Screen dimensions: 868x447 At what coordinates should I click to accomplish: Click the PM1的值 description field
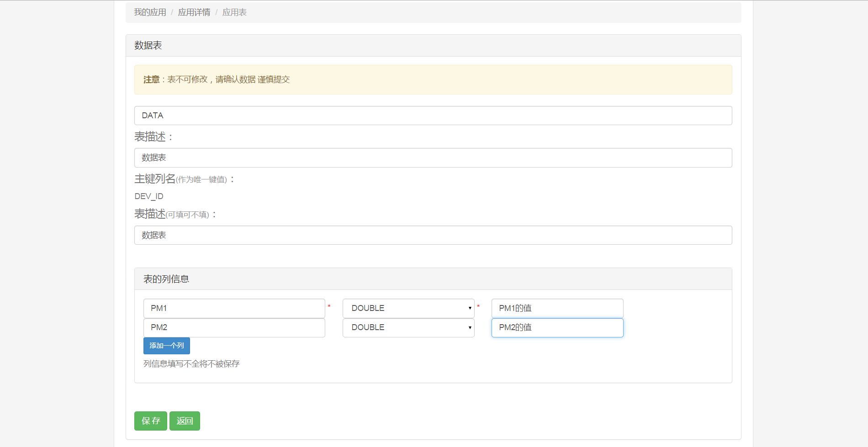coord(557,308)
